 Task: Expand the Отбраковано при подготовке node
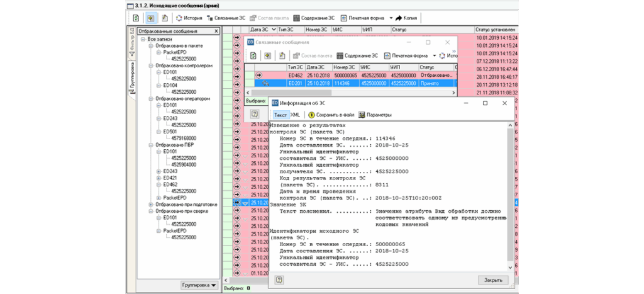150,205
